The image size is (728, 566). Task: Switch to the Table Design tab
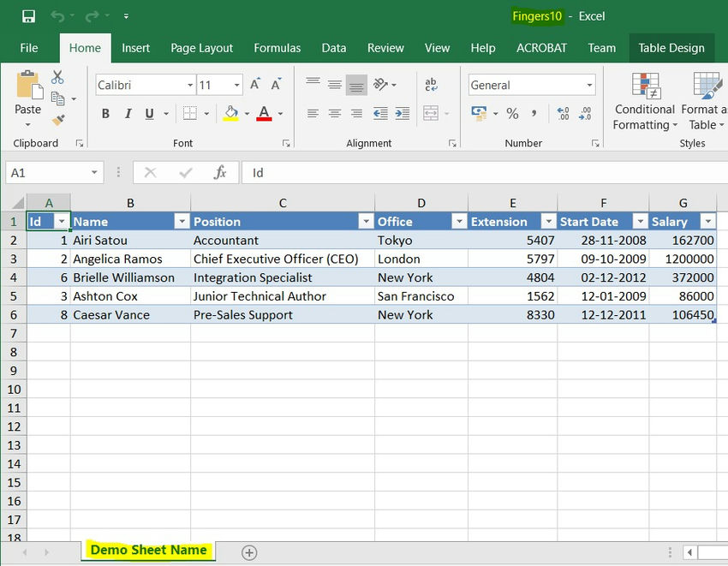(x=671, y=48)
